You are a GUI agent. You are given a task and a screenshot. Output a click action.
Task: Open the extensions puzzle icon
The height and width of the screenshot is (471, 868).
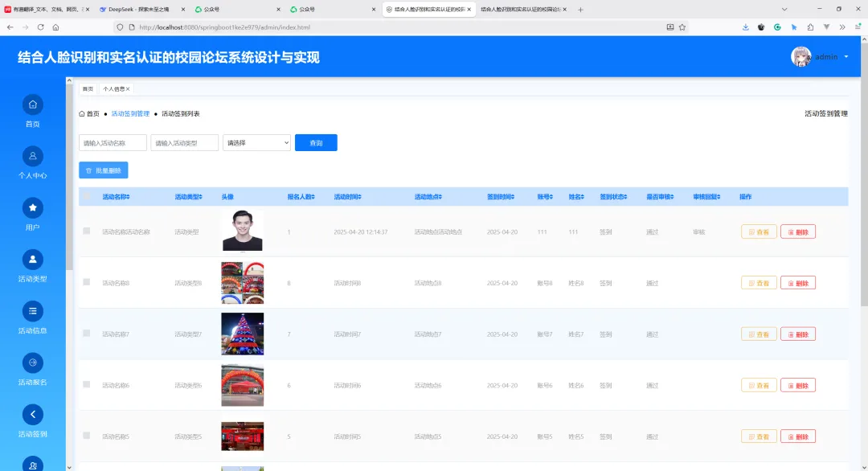pos(810,27)
